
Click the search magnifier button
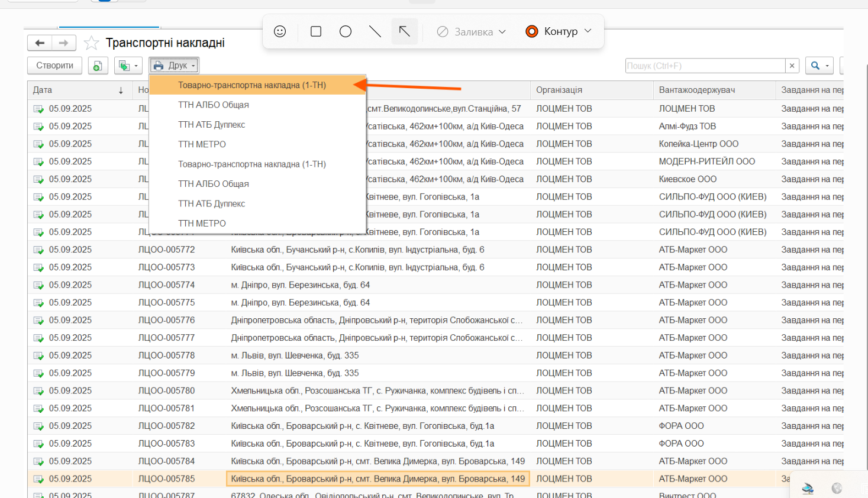(x=819, y=66)
